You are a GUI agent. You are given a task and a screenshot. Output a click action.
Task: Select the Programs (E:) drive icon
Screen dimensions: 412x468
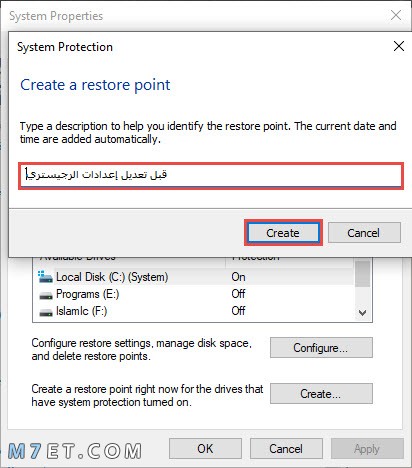pos(46,295)
